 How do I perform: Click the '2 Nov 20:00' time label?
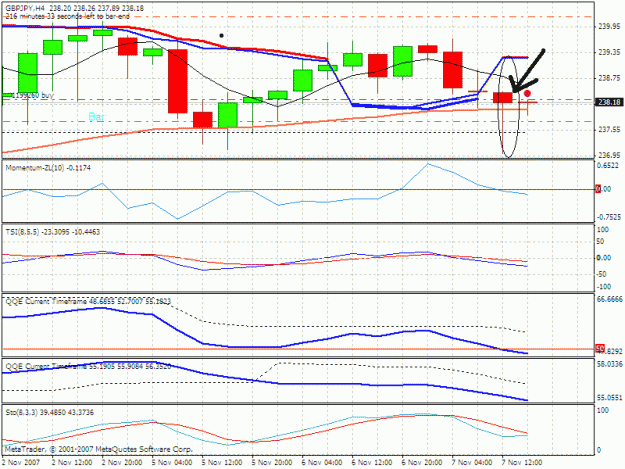pyautogui.click(x=122, y=462)
